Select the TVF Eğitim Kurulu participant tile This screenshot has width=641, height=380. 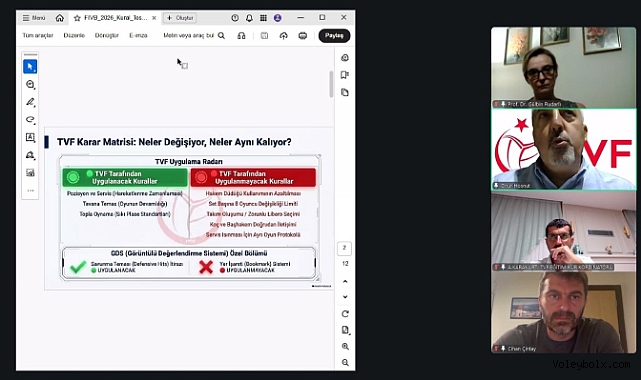[x=563, y=231]
